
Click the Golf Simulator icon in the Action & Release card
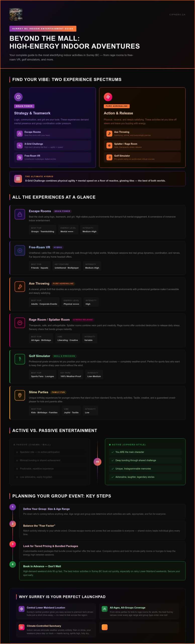click(x=109, y=157)
